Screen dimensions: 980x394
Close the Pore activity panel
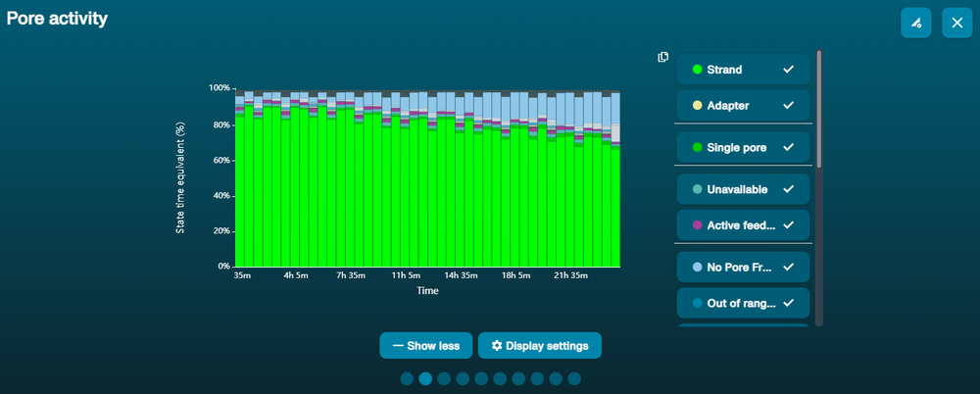pos(956,24)
